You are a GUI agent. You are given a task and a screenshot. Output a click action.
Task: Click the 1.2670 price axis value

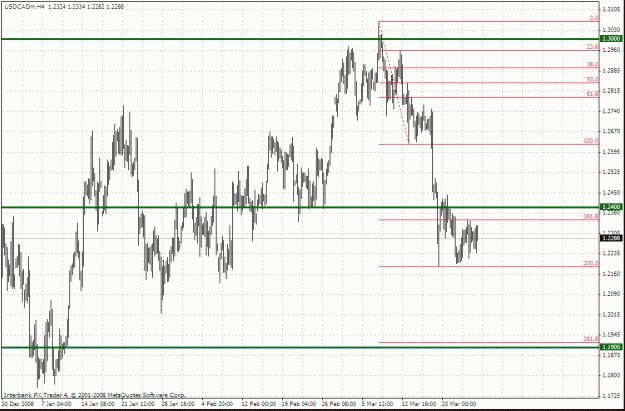tap(611, 131)
